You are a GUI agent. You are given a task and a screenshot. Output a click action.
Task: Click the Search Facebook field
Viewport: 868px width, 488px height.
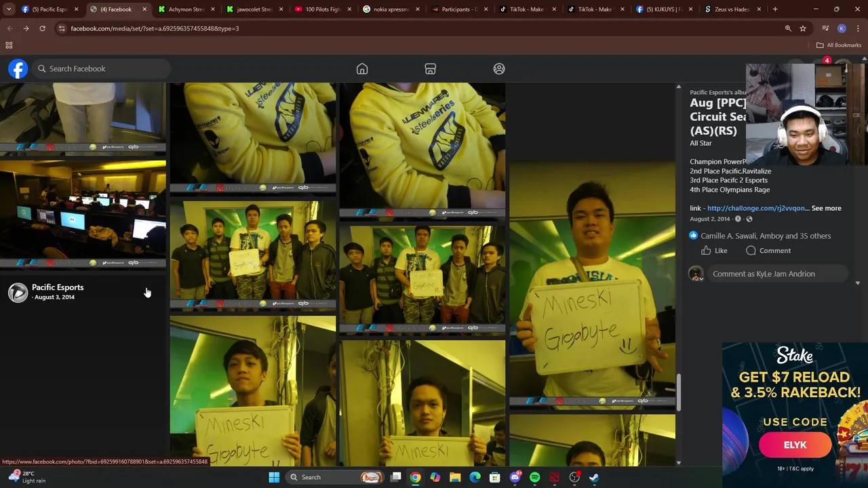(100, 68)
